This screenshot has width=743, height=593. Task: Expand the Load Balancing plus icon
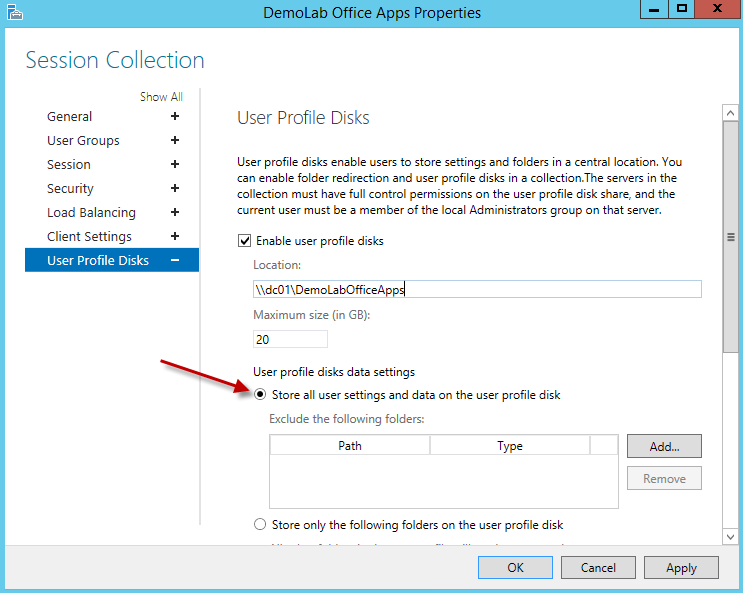coord(175,213)
